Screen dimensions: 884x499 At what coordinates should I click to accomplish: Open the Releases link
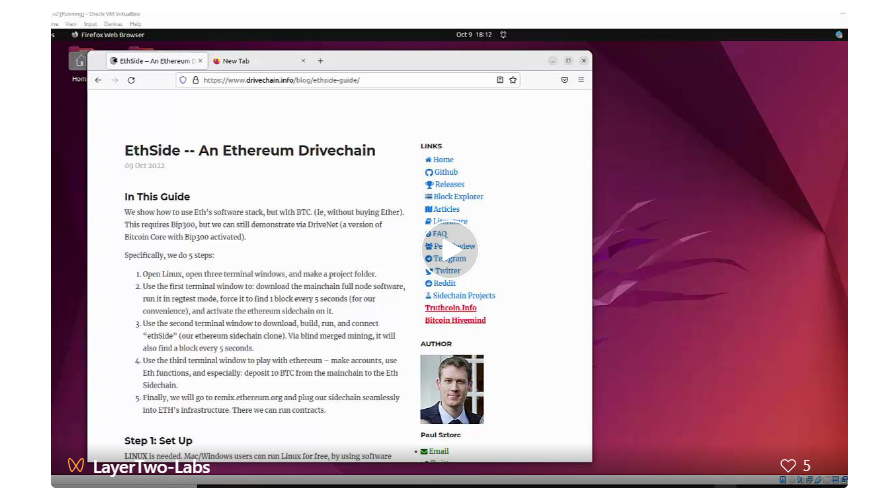click(449, 184)
